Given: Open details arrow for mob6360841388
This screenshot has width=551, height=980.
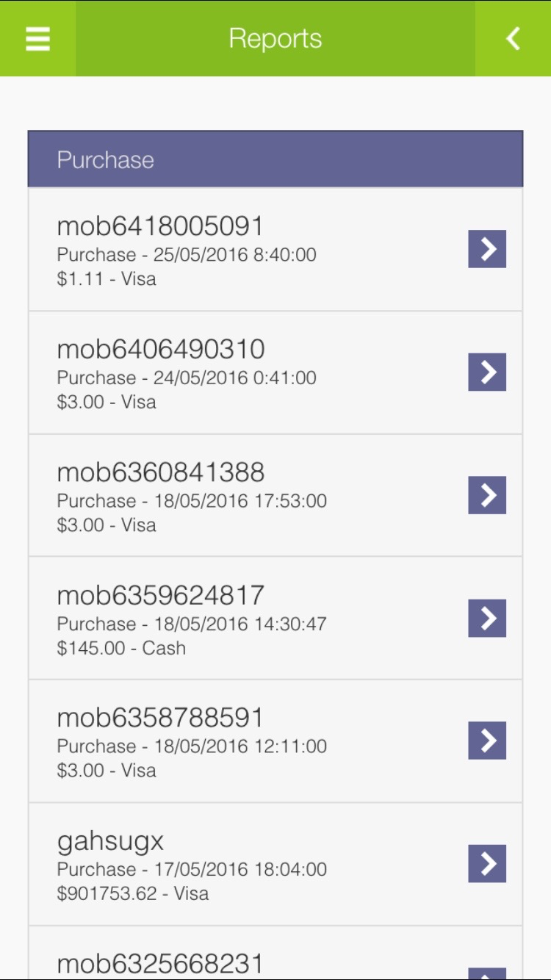Looking at the screenshot, I should click(487, 495).
